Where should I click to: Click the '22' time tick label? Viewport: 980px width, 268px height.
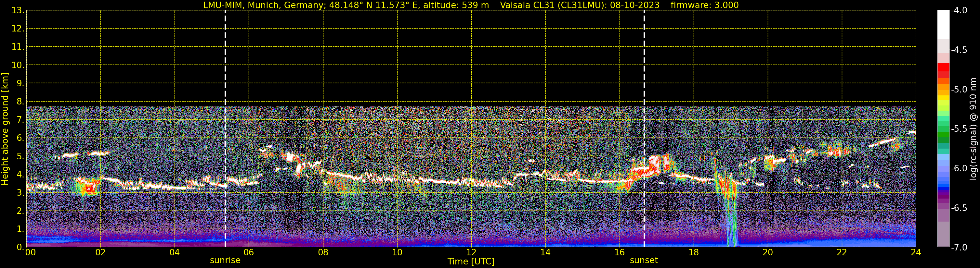pyautogui.click(x=842, y=252)
